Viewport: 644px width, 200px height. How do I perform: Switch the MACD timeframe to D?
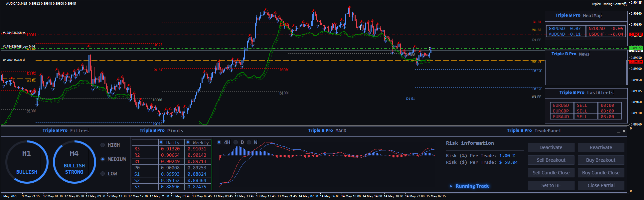(x=236, y=142)
